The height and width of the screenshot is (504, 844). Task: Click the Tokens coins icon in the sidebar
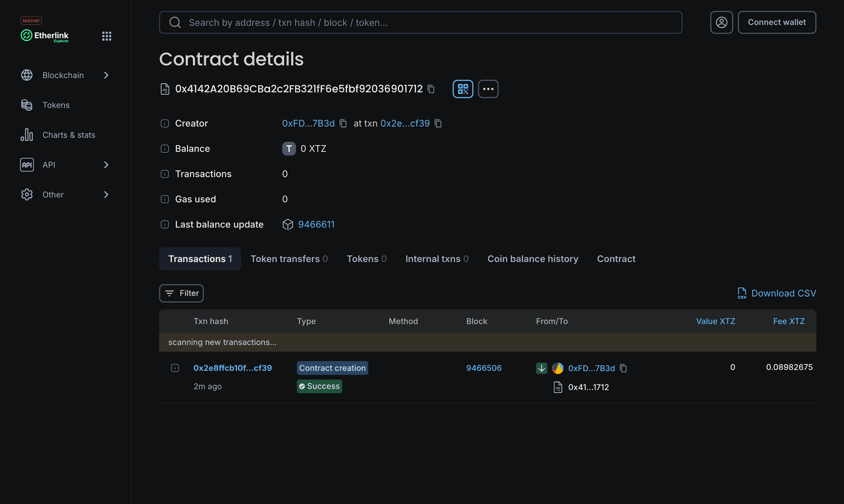[27, 105]
